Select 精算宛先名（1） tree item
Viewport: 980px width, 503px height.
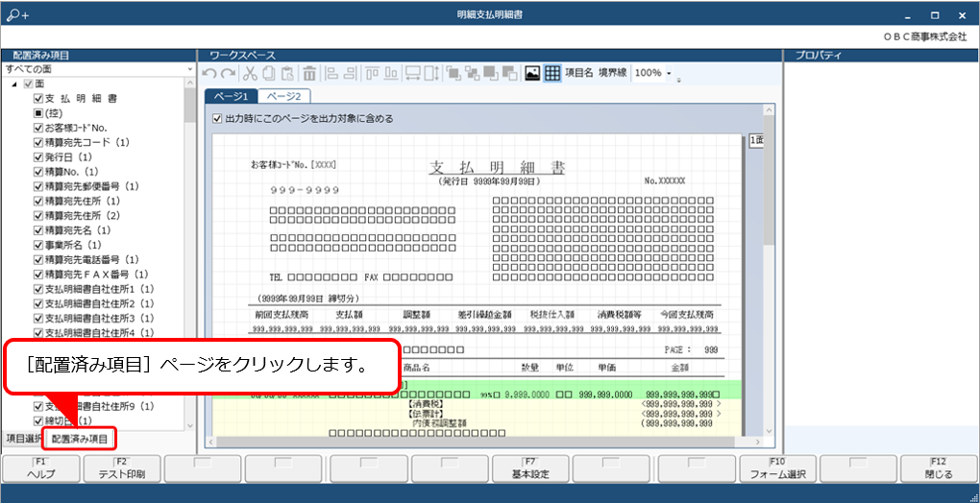click(x=78, y=230)
